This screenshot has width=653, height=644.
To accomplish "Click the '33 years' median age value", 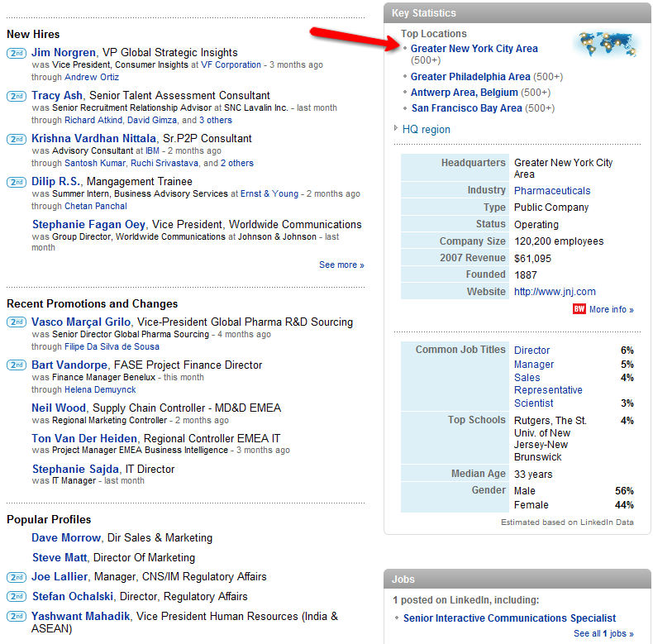I will 533,474.
